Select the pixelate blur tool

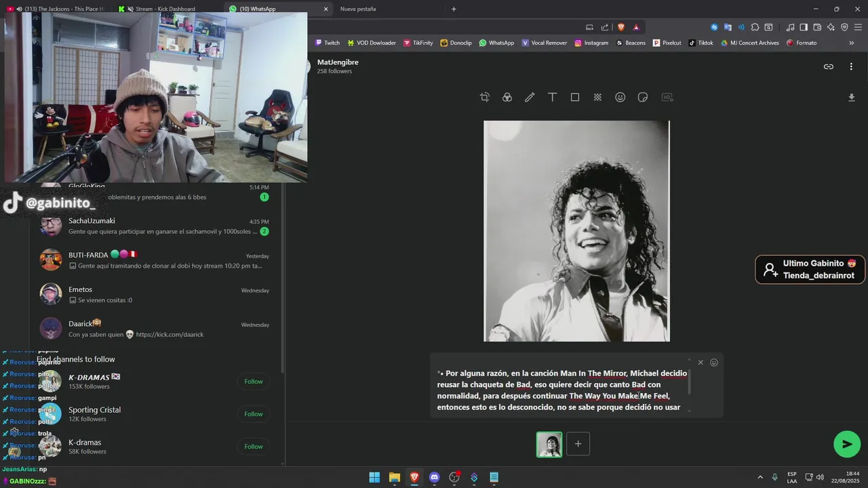tap(597, 98)
